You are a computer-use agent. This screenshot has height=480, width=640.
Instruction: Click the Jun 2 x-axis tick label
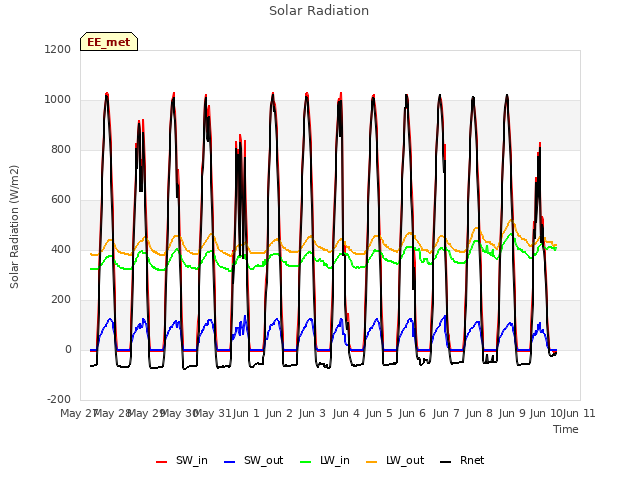pos(279,413)
